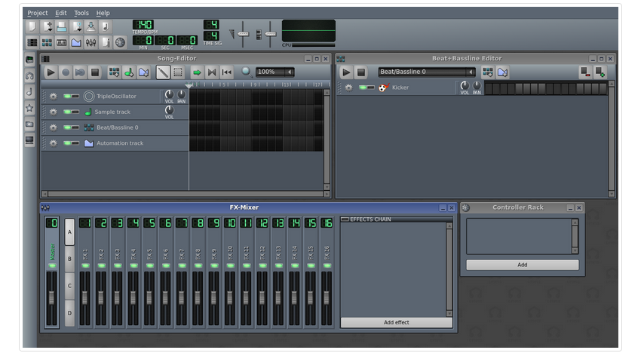Show the Song-Editor via main toolbar icon
This screenshot has height=353, width=644.
point(32,42)
